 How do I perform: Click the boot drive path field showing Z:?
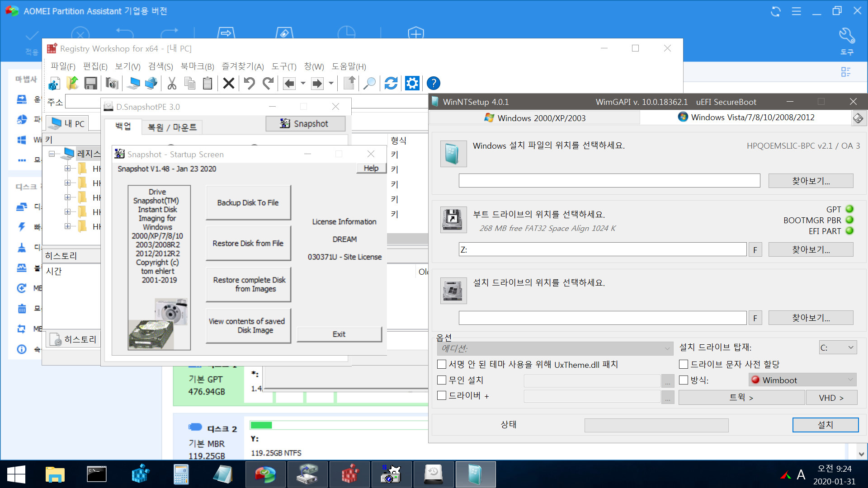tap(603, 249)
